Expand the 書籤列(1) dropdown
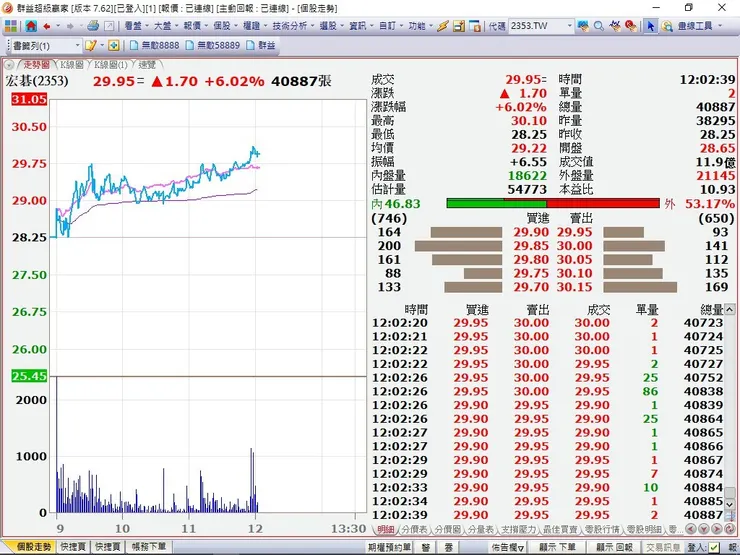The height and width of the screenshot is (555, 740). tap(77, 46)
